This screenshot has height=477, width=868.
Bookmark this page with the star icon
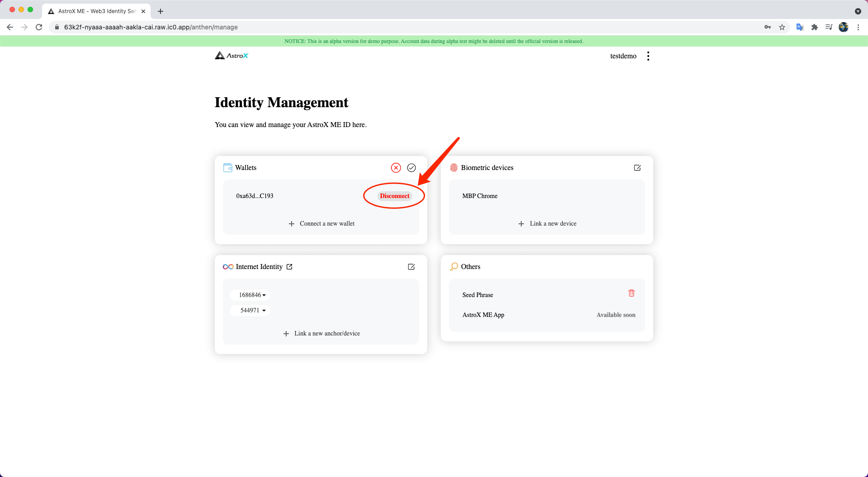click(x=782, y=27)
